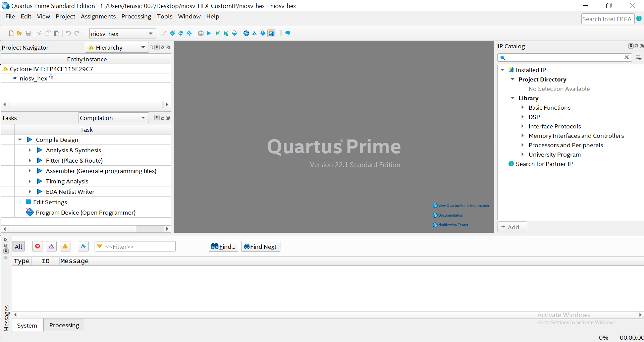
Task: Switch to the Processing messages tab
Action: pos(64,325)
